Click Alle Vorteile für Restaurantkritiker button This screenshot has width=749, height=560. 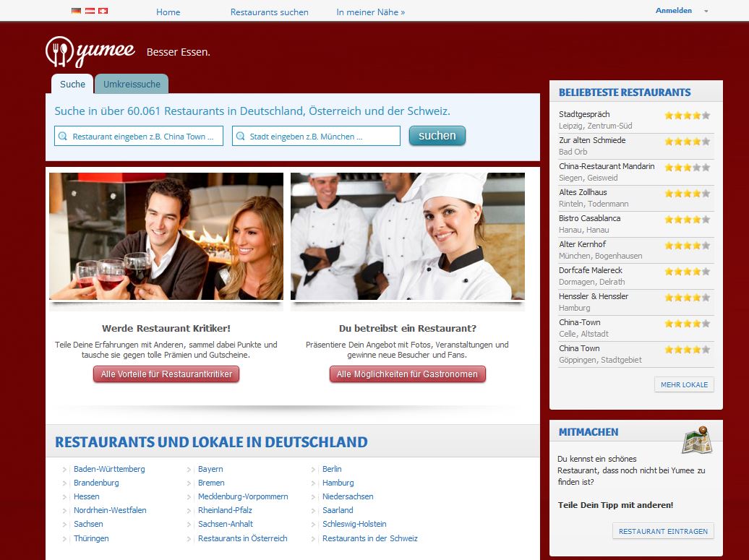click(166, 374)
